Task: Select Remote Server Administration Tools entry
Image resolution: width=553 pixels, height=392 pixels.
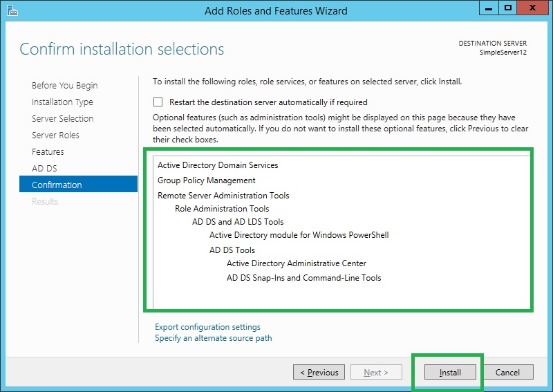Action: point(223,196)
